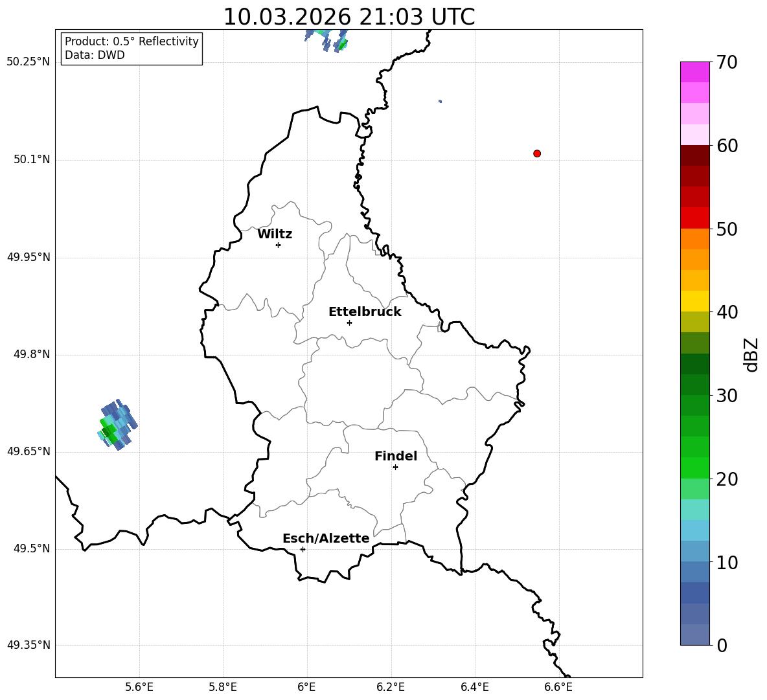The image size is (767, 700).
Task: Click the 49.8°N latitude label
Action: (32, 354)
